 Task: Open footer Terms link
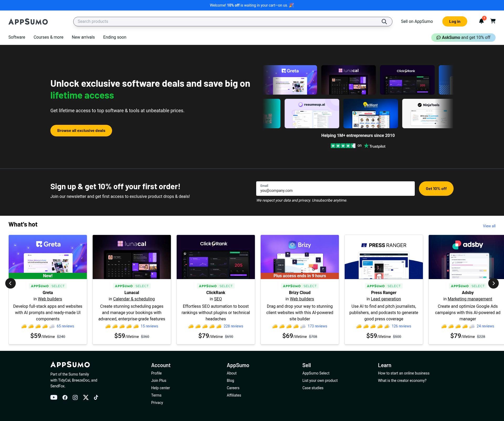coord(156,395)
